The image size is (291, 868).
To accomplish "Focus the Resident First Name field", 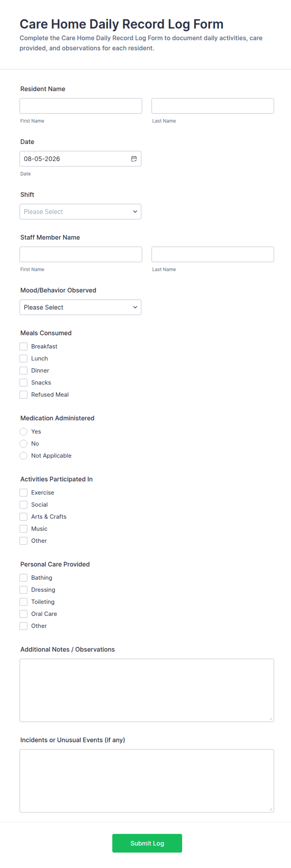I will 81,106.
